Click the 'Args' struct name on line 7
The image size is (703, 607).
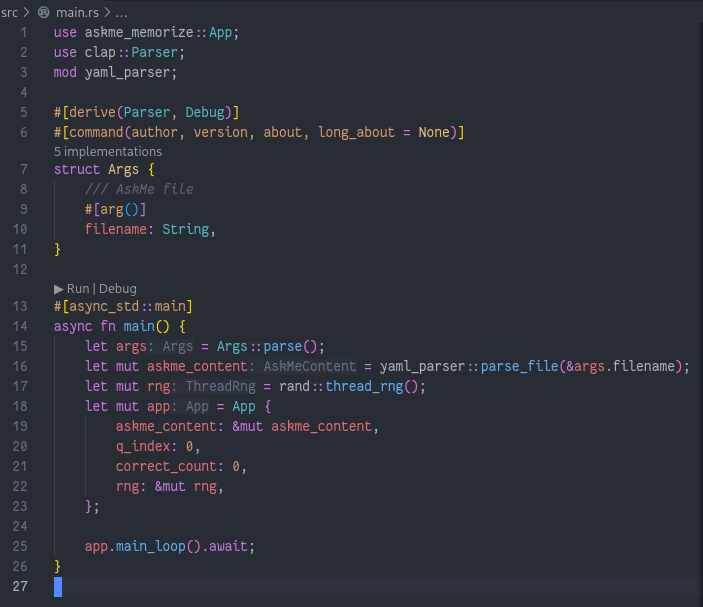123,169
